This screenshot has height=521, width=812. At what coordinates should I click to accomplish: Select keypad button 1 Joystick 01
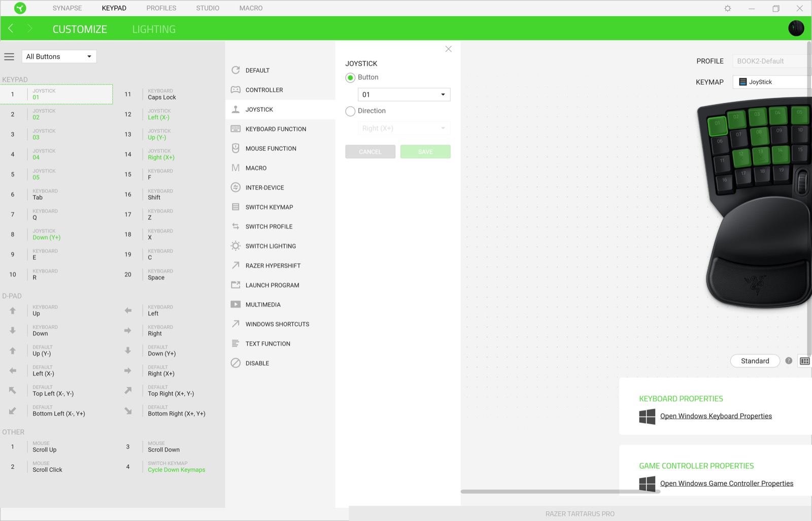[56, 94]
